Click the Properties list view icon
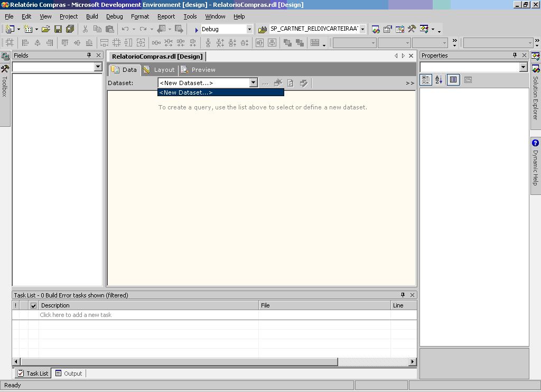The height and width of the screenshot is (392, 541). click(x=453, y=80)
